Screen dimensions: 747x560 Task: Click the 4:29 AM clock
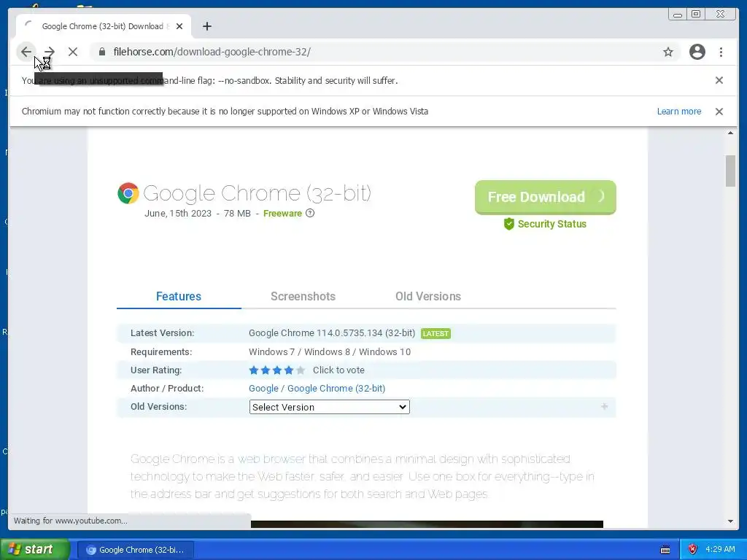coord(720,549)
